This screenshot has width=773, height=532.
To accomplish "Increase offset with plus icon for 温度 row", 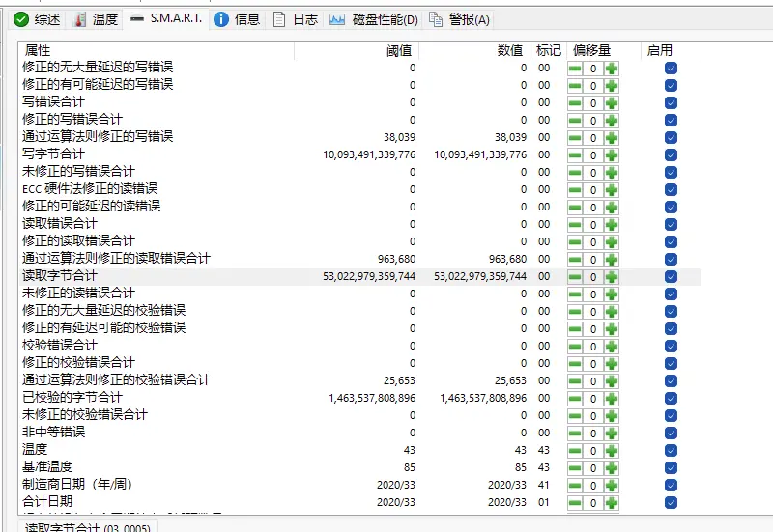I will point(612,450).
